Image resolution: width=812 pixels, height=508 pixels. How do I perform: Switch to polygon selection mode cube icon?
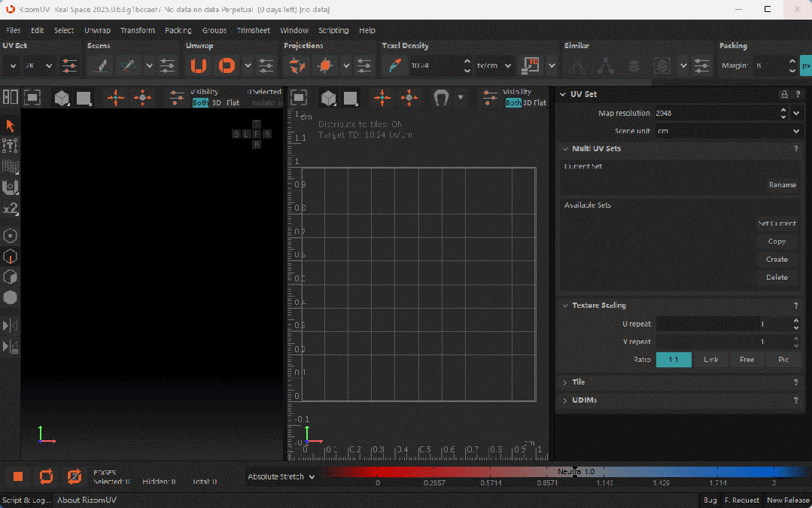point(10,277)
